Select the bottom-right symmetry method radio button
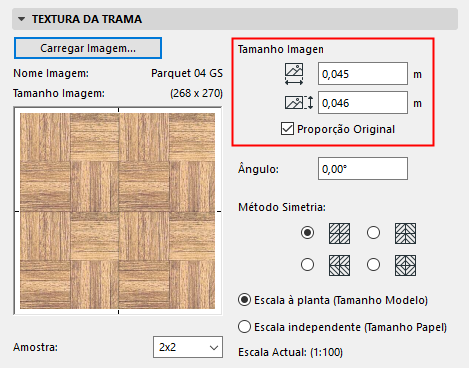 [x=373, y=265]
